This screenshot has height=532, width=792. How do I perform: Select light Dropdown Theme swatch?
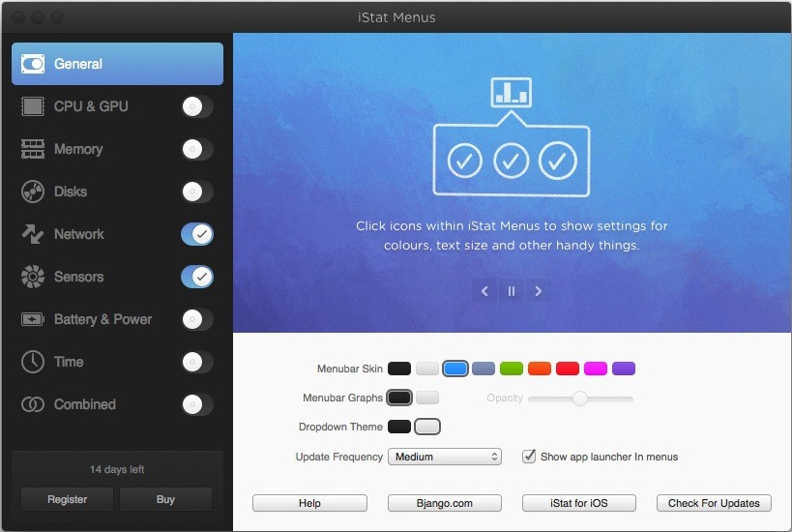(x=427, y=427)
